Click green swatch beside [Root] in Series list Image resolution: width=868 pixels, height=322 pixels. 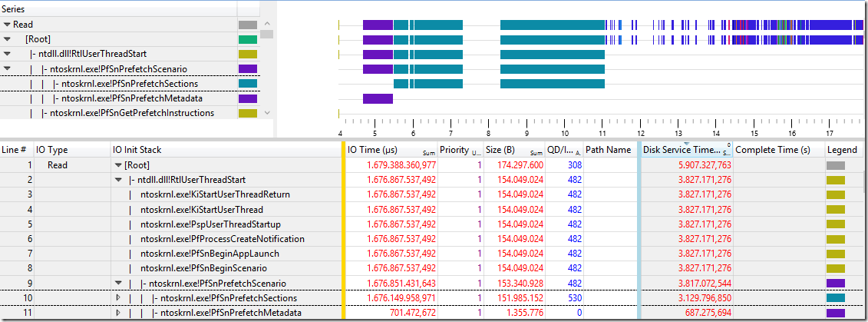[247, 39]
